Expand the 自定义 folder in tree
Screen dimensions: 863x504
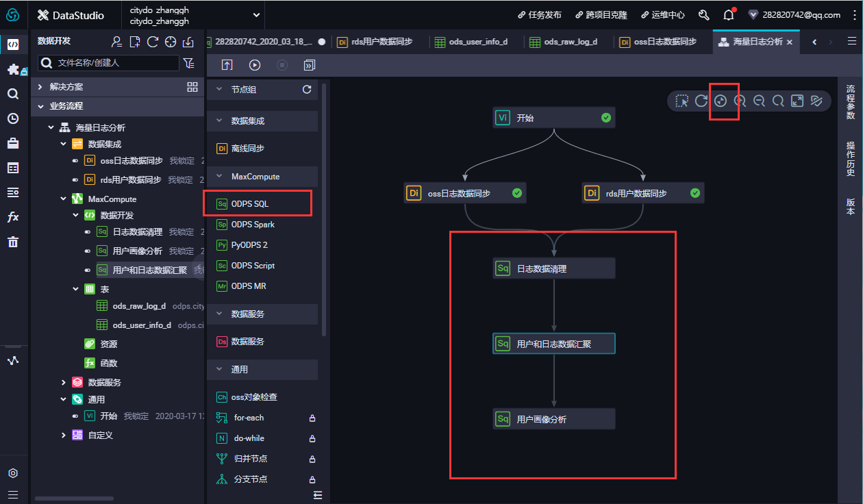(64, 436)
